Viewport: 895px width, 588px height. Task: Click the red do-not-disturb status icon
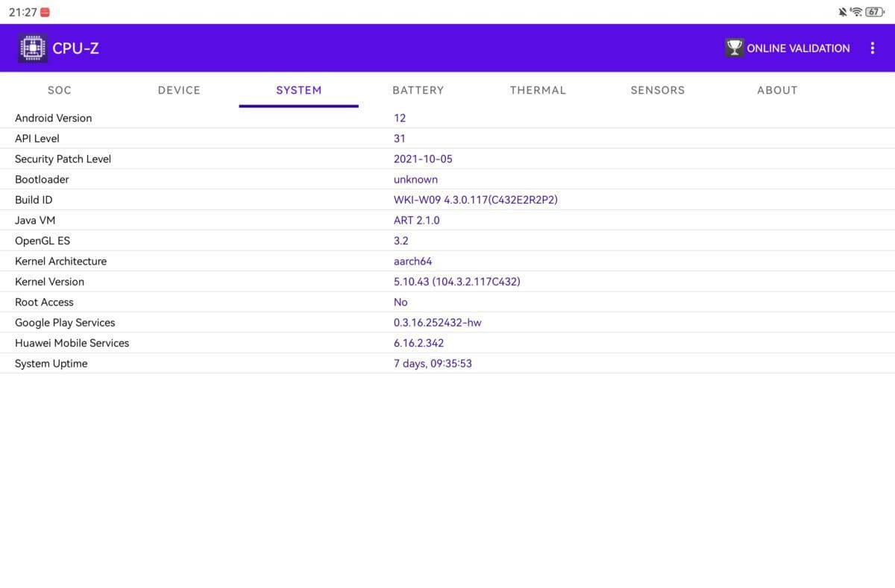click(45, 12)
